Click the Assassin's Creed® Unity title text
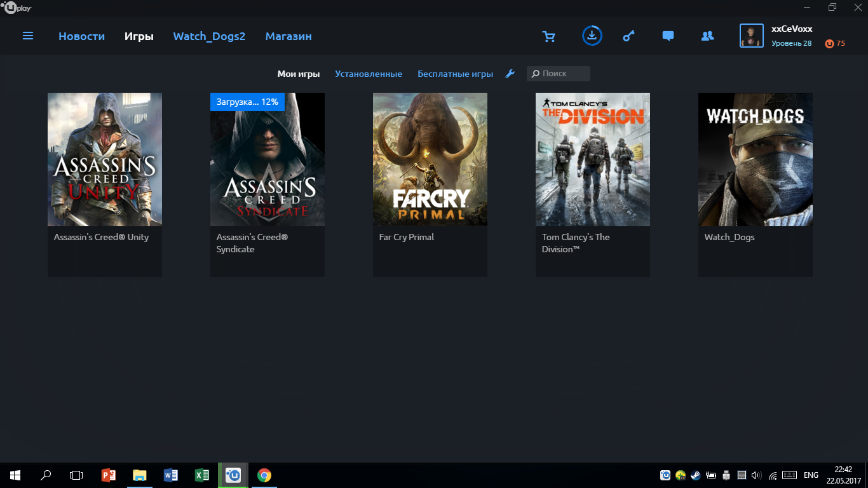Image resolution: width=868 pixels, height=488 pixels. (x=101, y=237)
